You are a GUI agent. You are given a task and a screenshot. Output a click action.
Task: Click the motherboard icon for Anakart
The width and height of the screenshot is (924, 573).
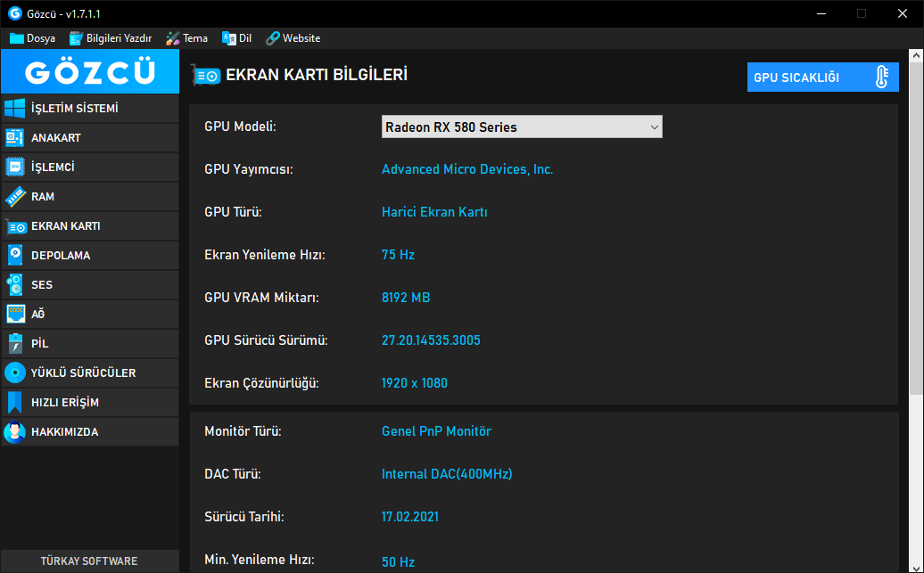pyautogui.click(x=14, y=138)
